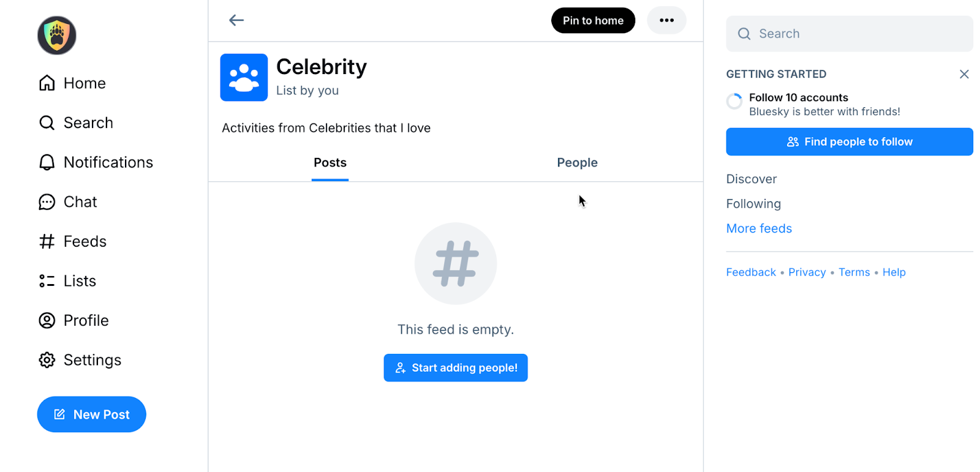980x472 pixels.
Task: Open the More feeds link
Action: coord(759,228)
